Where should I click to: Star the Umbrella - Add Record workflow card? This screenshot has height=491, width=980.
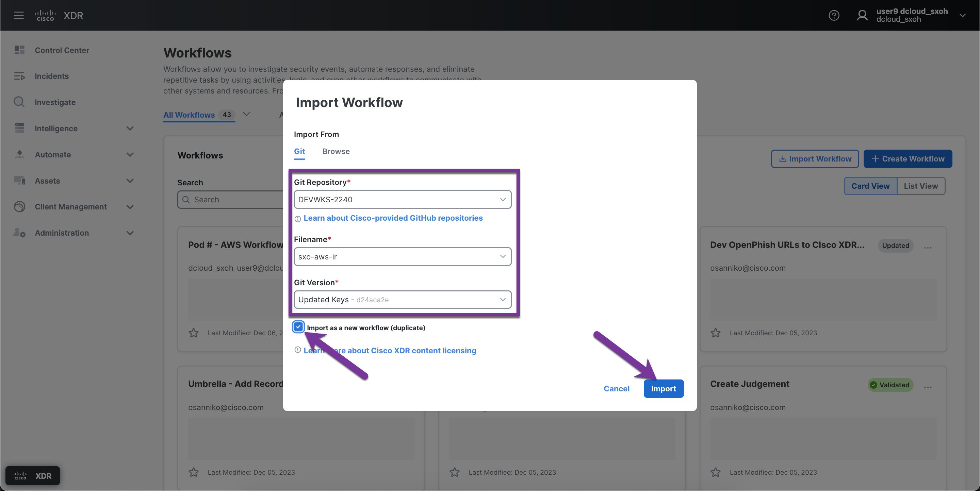coord(194,472)
